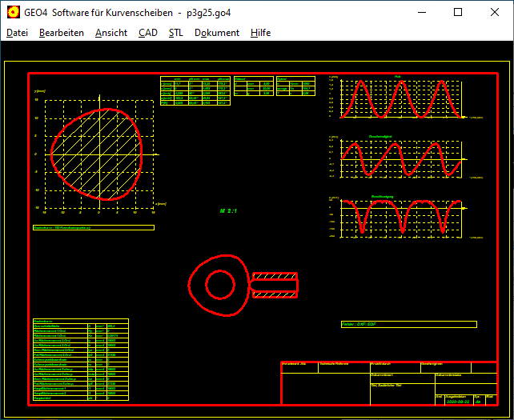Click the hatched cam profile plot
Viewport: 514px width, 420px height.
(x=98, y=154)
